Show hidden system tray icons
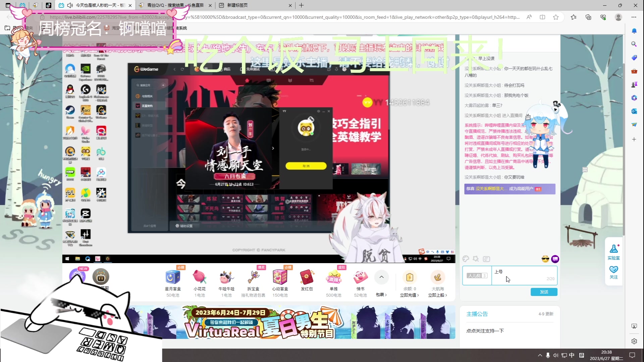The height and width of the screenshot is (362, 644). tap(540, 355)
